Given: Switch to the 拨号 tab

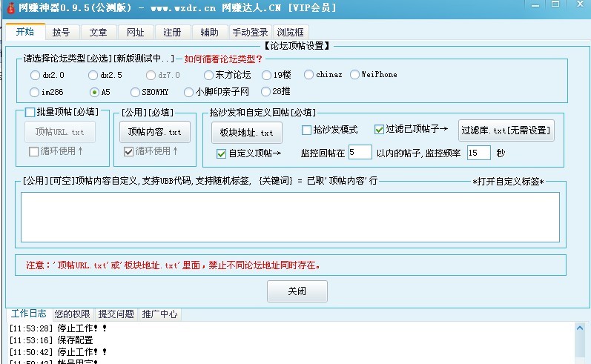Looking at the screenshot, I should 62,33.
